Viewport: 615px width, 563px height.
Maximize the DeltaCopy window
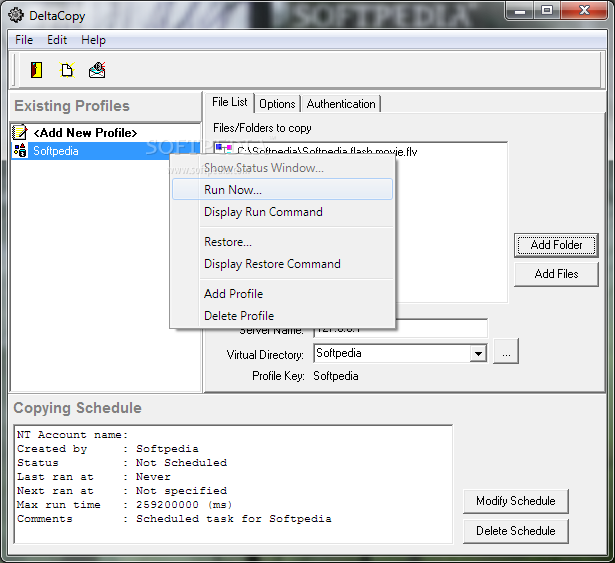[547, 10]
